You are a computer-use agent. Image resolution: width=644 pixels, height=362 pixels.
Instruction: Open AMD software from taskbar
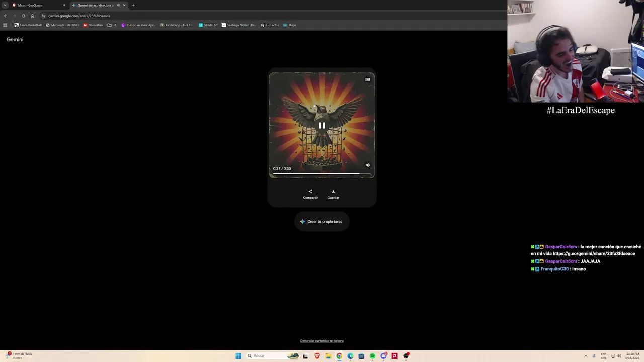tap(395, 356)
